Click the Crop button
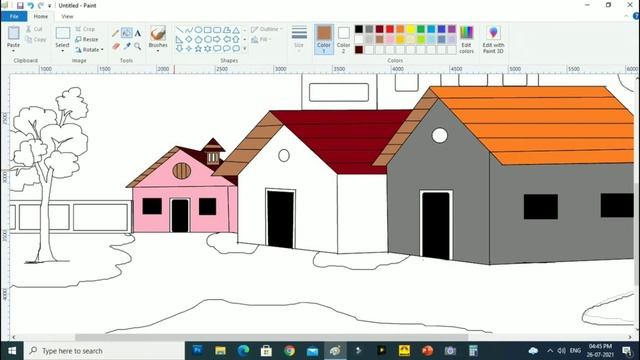Viewport: 640px width, 360px height. pyautogui.click(x=85, y=29)
